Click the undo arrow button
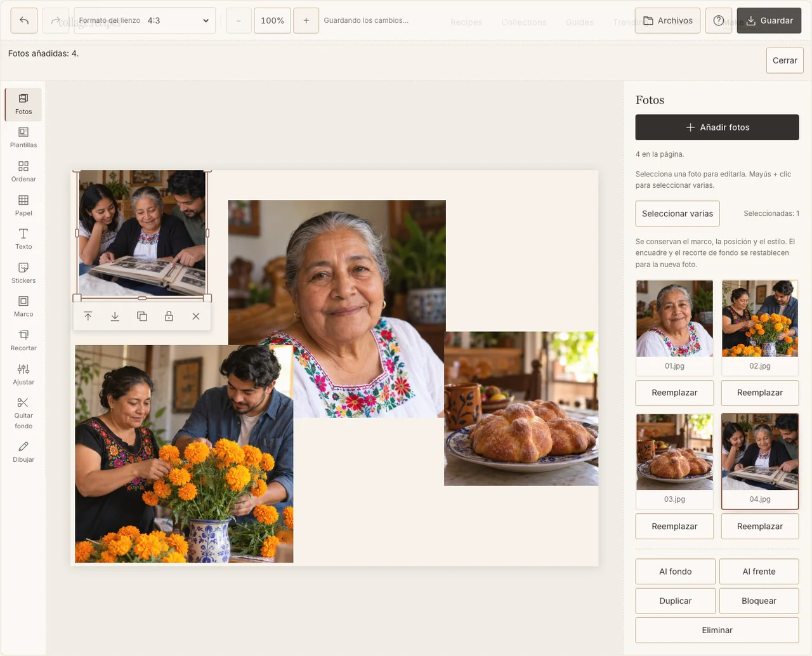The image size is (812, 656). coord(24,20)
